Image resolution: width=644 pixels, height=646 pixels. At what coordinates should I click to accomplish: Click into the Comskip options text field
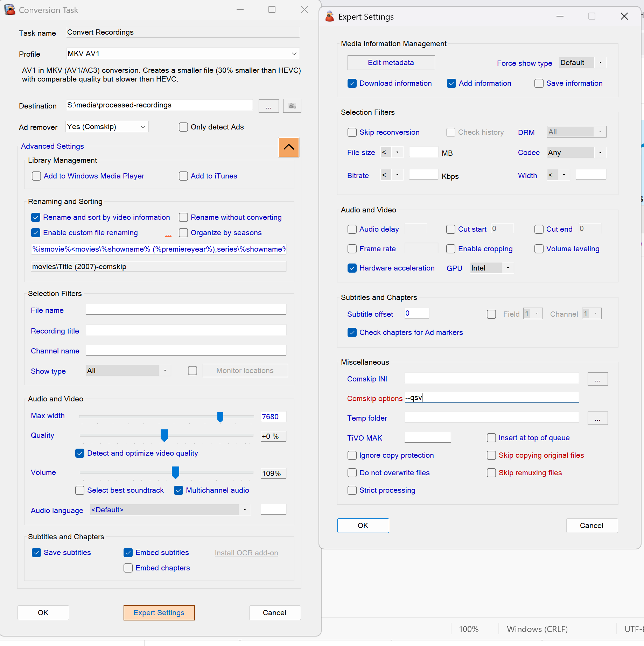[491, 398]
